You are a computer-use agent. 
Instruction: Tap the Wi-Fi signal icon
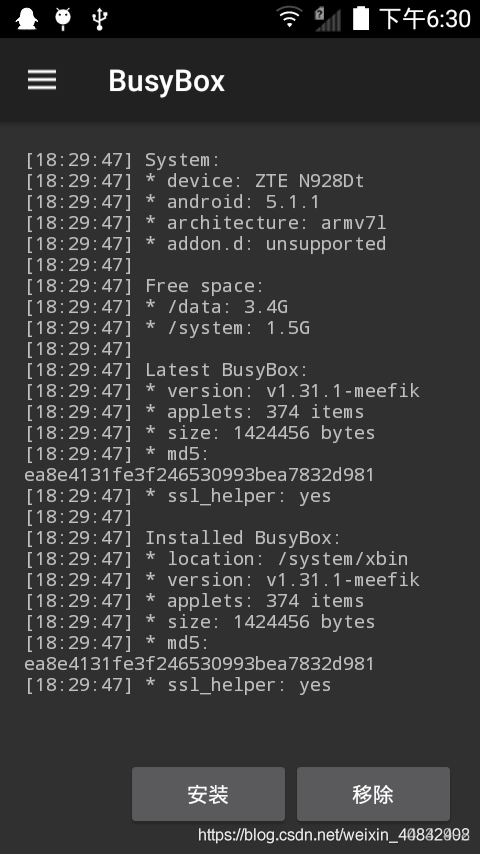pyautogui.click(x=289, y=18)
